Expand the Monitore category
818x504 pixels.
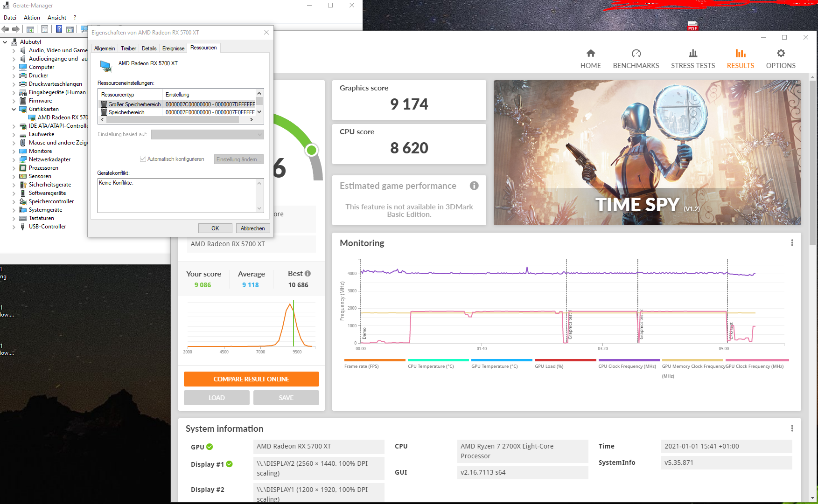tap(14, 151)
